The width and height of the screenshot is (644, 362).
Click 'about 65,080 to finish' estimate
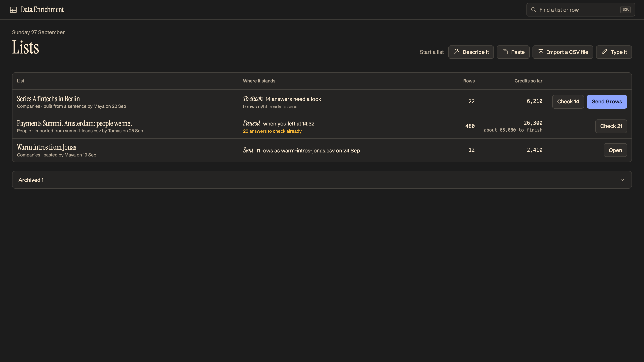(x=513, y=130)
